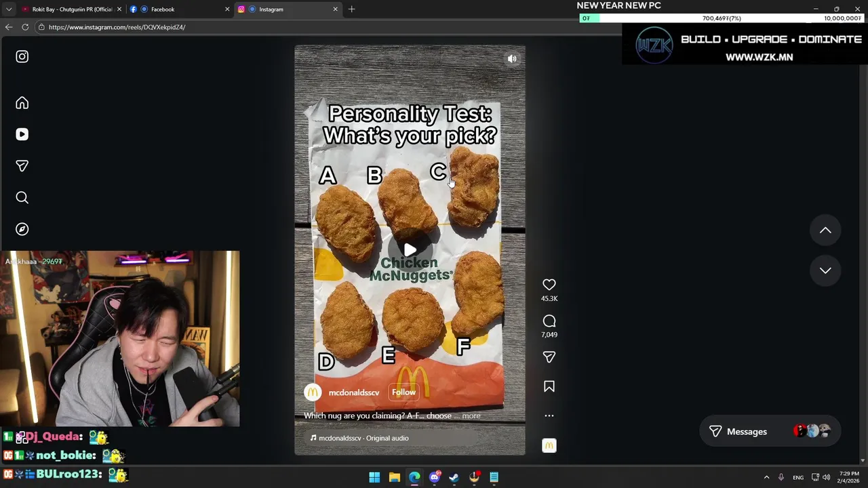This screenshot has width=868, height=488.
Task: Show hidden system tray icons
Action: pos(767,477)
